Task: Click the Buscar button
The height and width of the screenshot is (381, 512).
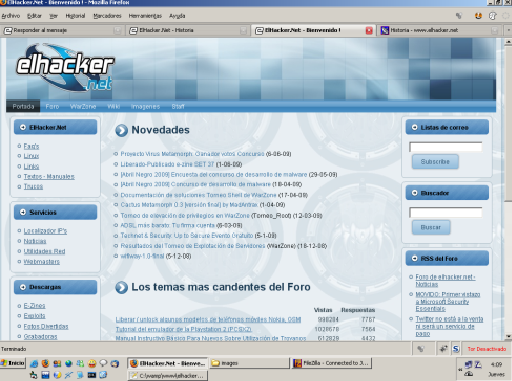Action: (x=431, y=227)
